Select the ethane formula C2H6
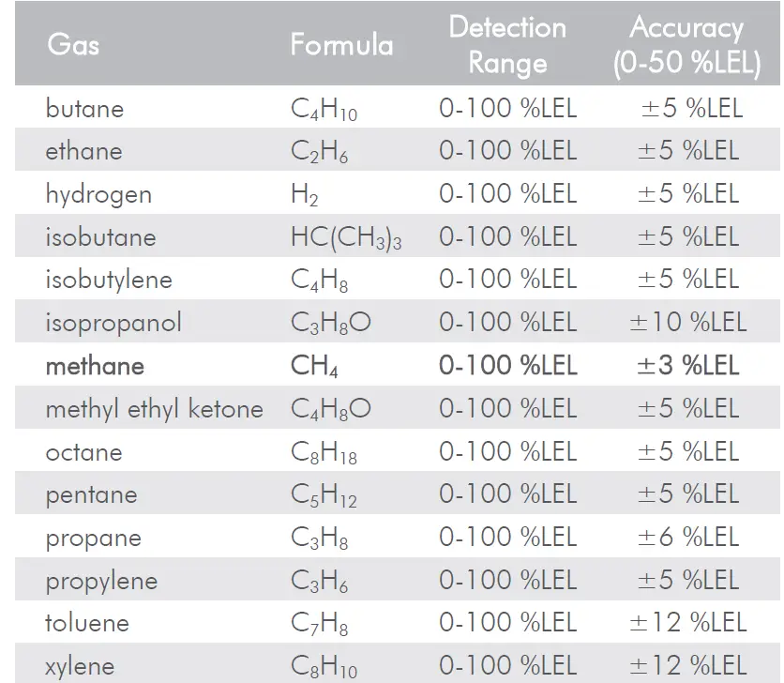This screenshot has width=784, height=683. tap(319, 152)
